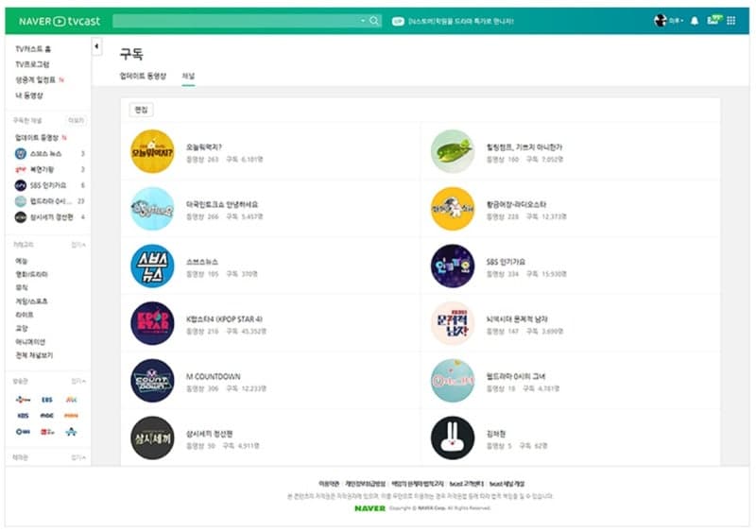This screenshot has height=532, width=756.
Task: Open the user name dropdown in header
Action: (x=676, y=21)
